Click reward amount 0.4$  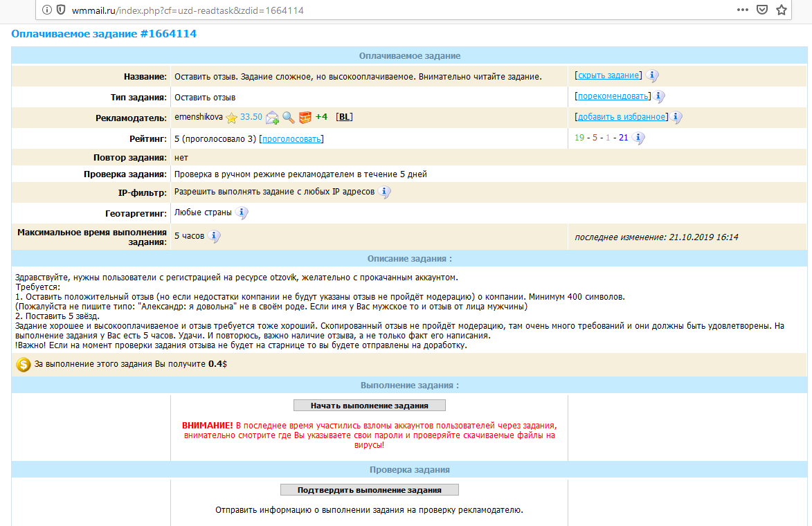[217, 364]
